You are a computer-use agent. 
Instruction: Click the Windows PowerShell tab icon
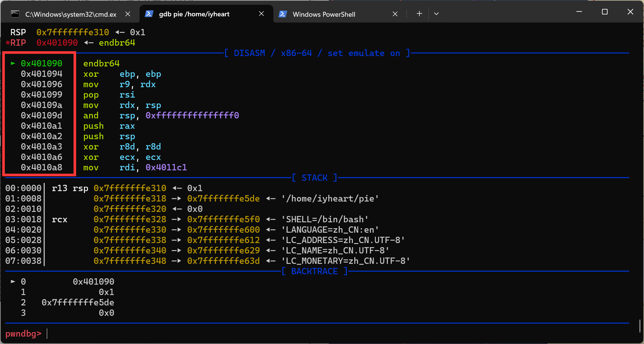pos(283,14)
